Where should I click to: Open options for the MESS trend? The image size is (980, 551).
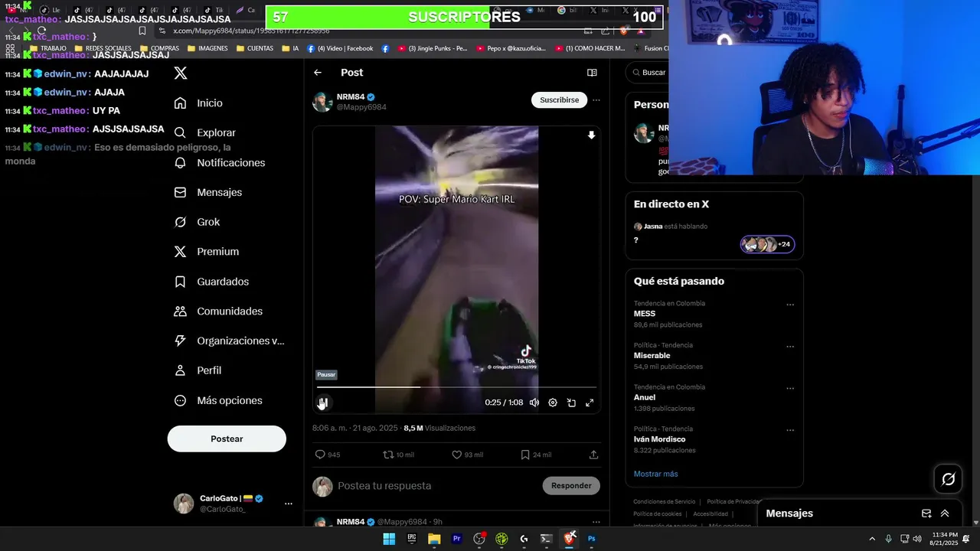coord(790,305)
